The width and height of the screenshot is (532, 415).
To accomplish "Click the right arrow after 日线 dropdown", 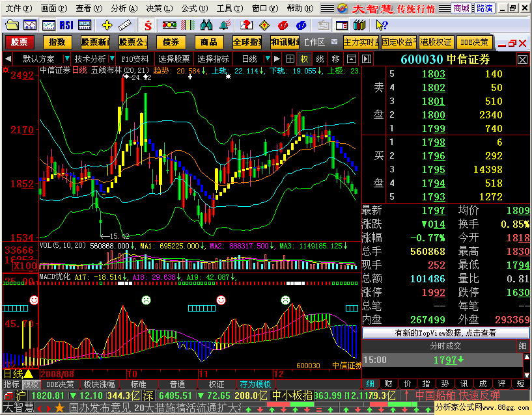I will (277, 59).
